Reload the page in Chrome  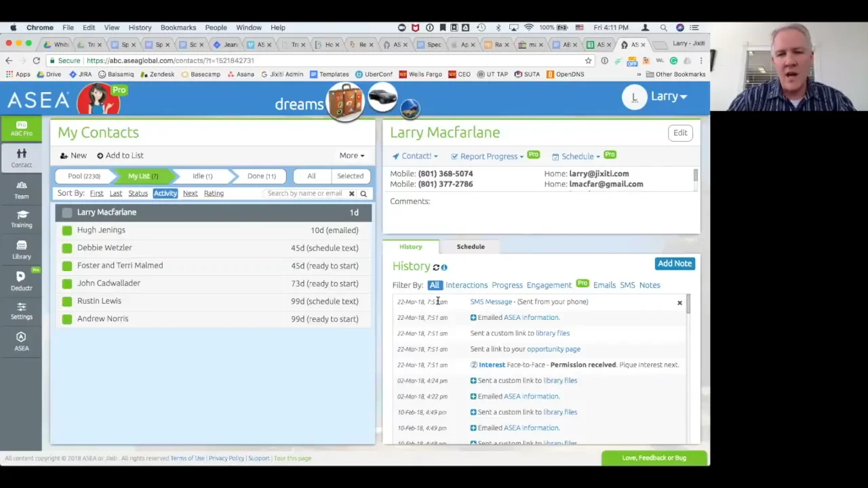point(36,60)
